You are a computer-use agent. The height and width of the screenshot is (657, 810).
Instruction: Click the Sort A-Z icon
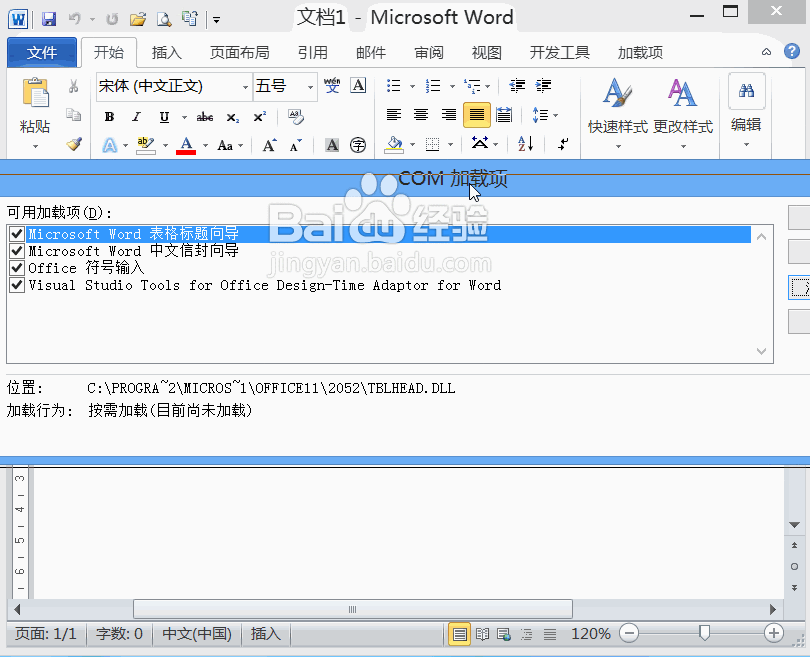(525, 144)
